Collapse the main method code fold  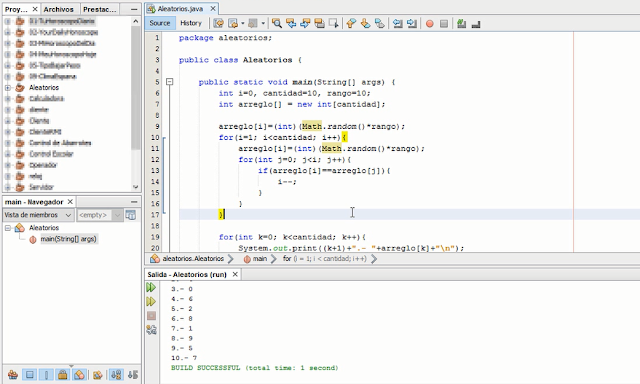click(x=169, y=82)
